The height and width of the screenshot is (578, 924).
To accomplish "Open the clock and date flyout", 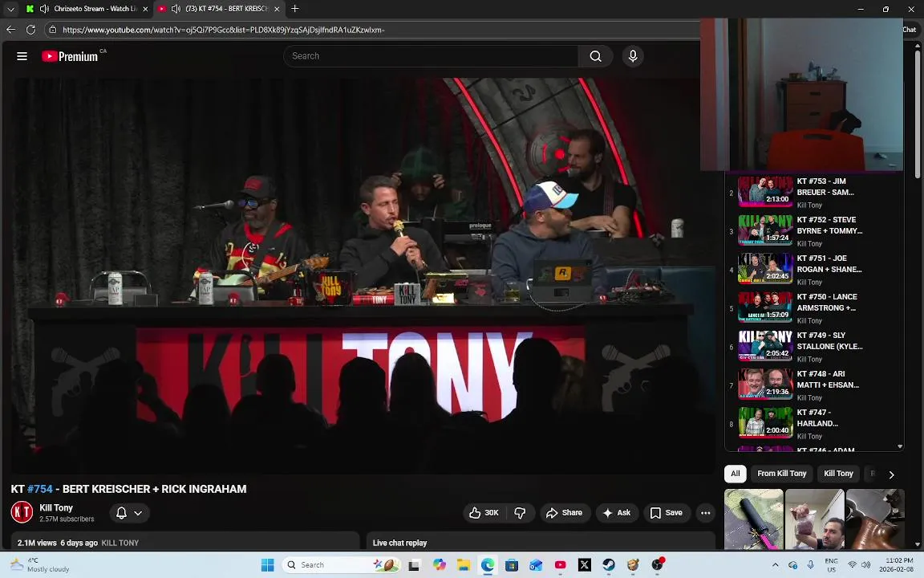I will click(896, 565).
